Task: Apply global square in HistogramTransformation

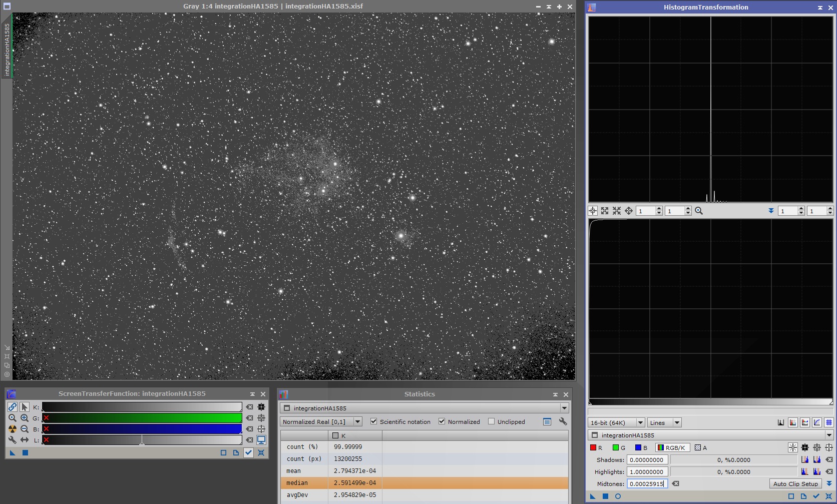Action: tap(605, 496)
